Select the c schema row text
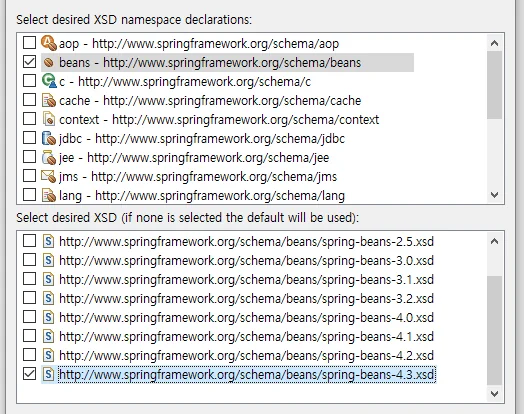Screen dimensions: 524x414 [185, 82]
